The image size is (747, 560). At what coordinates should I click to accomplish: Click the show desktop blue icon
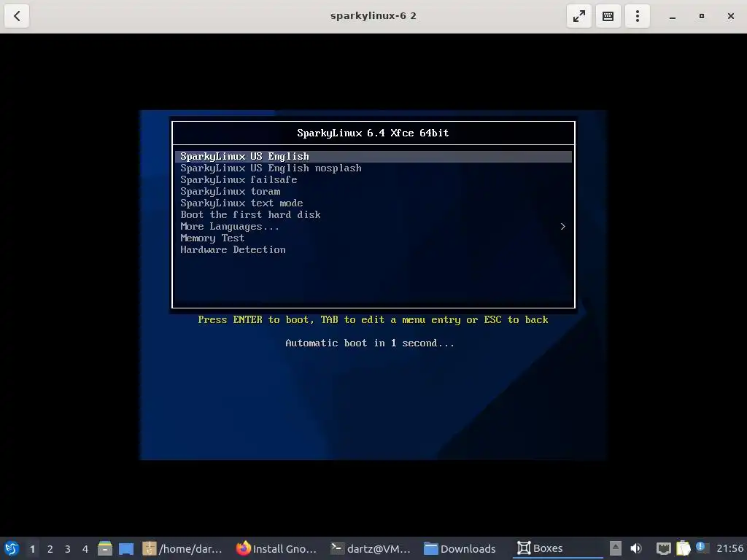pos(125,548)
